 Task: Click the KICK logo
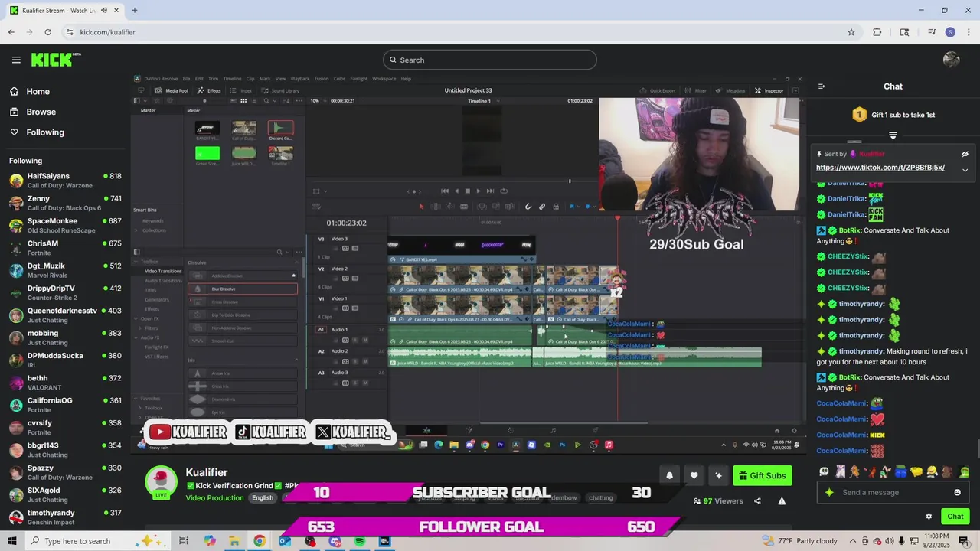tap(55, 60)
